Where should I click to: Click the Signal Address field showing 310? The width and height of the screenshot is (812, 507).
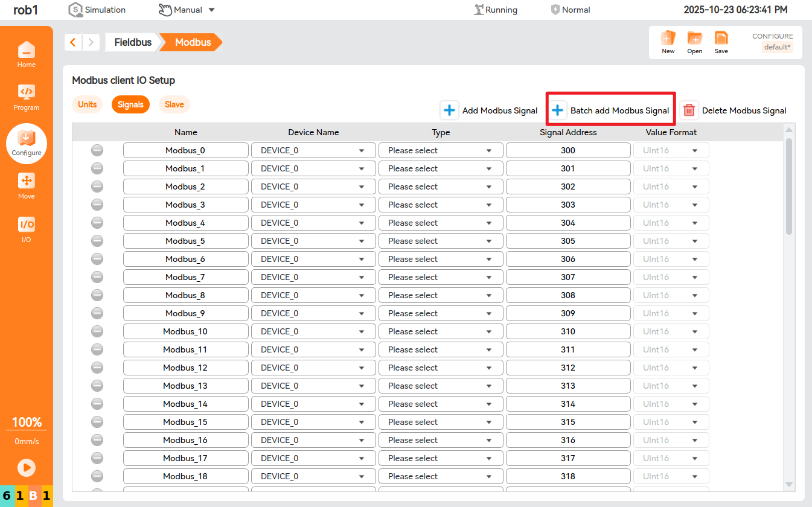567,331
